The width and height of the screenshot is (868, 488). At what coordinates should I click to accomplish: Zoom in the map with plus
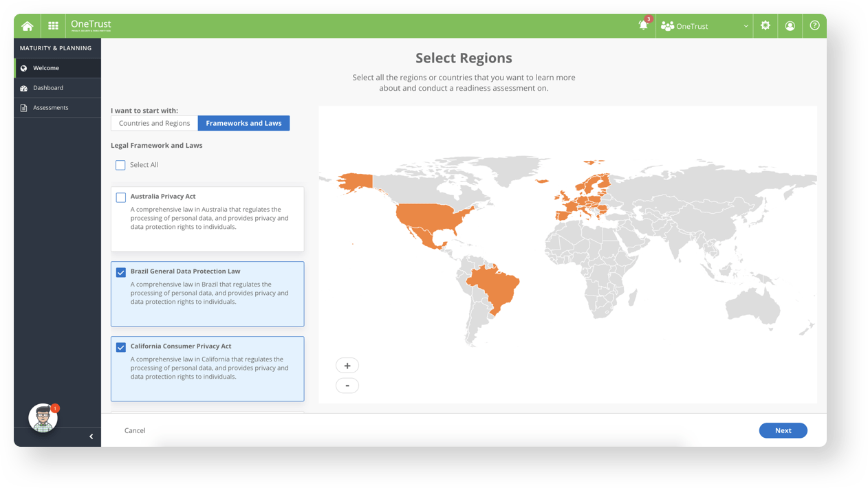tap(347, 366)
